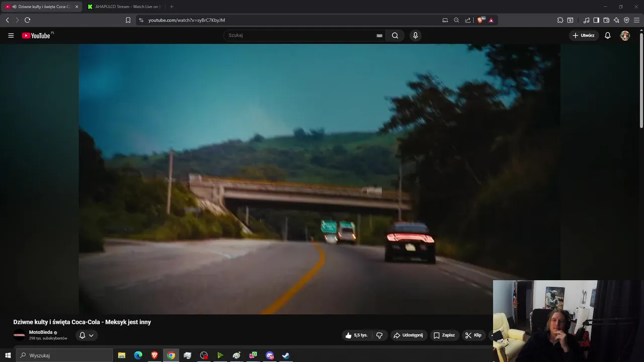Open the browser main hamburger menu

636,20
